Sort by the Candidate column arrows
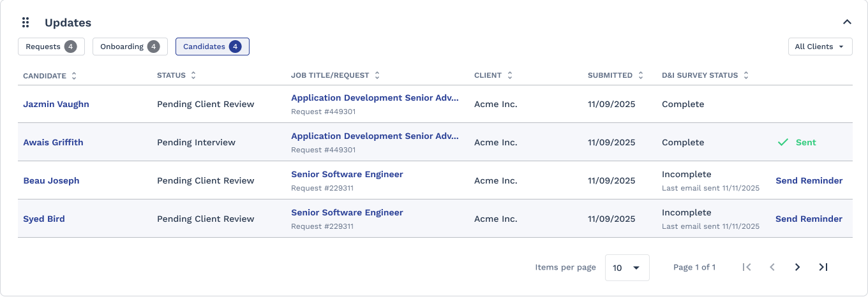 (74, 75)
